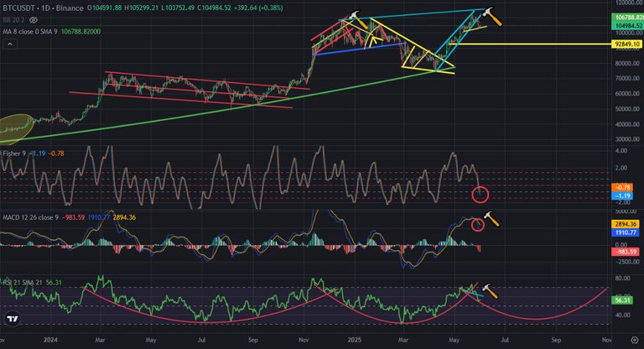Screen dimensions: 644x349
Task: Click the 80.00 level on the RSI scale
Action: point(623,278)
